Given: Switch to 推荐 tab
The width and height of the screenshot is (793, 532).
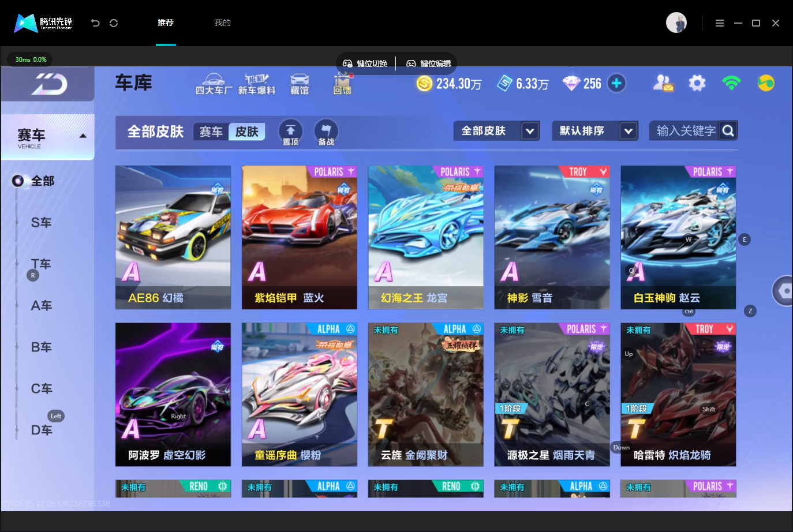Looking at the screenshot, I should click(166, 23).
